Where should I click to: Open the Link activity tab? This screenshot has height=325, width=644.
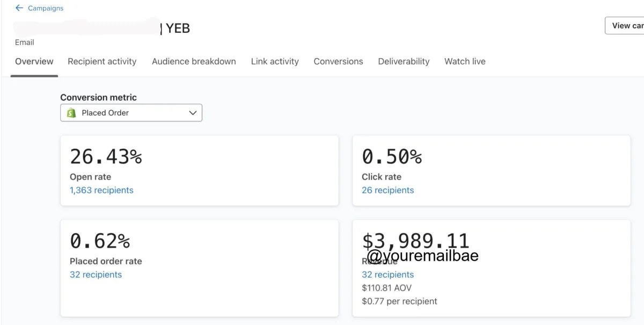[x=275, y=61]
